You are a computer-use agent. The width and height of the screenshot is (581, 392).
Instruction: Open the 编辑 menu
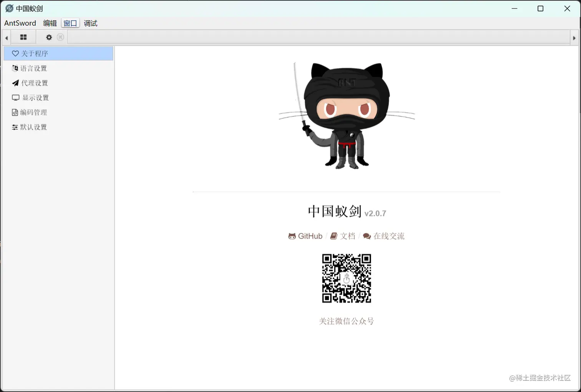pyautogui.click(x=50, y=23)
